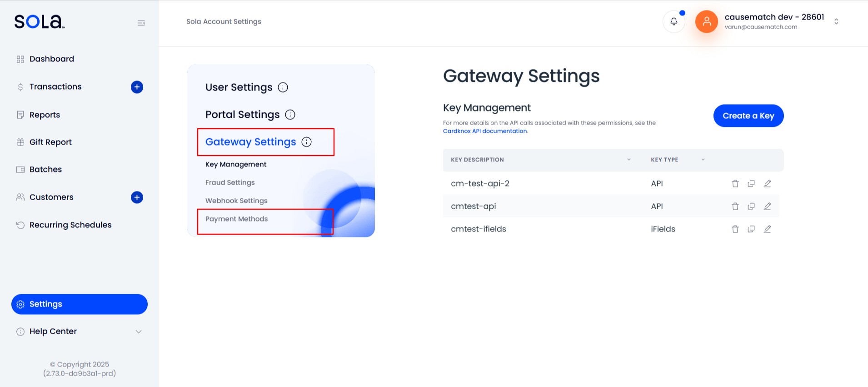The width and height of the screenshot is (868, 387).
Task: Show info for User Settings
Action: click(283, 87)
